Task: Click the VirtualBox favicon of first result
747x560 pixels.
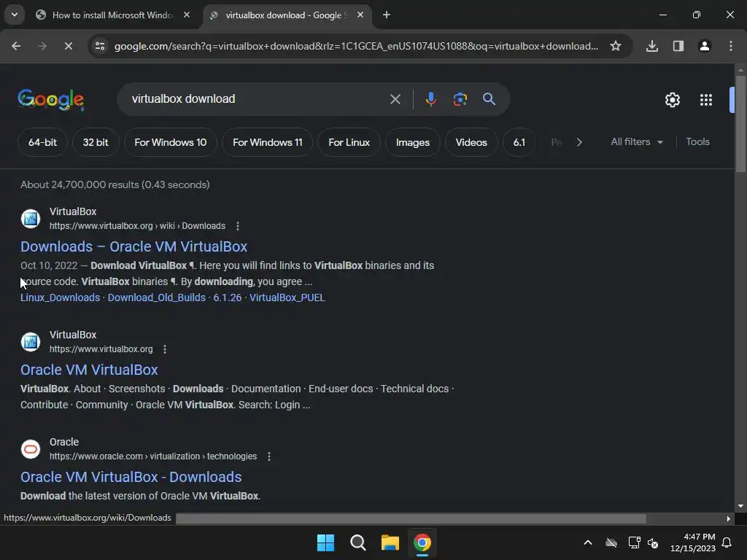Action: click(x=31, y=219)
